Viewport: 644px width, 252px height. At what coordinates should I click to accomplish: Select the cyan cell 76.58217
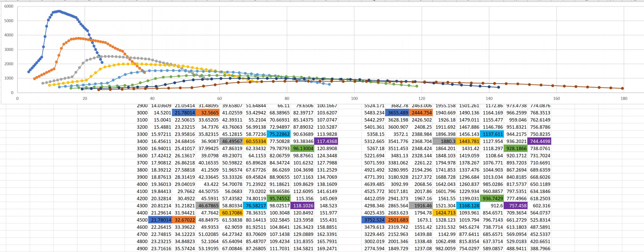255,206
